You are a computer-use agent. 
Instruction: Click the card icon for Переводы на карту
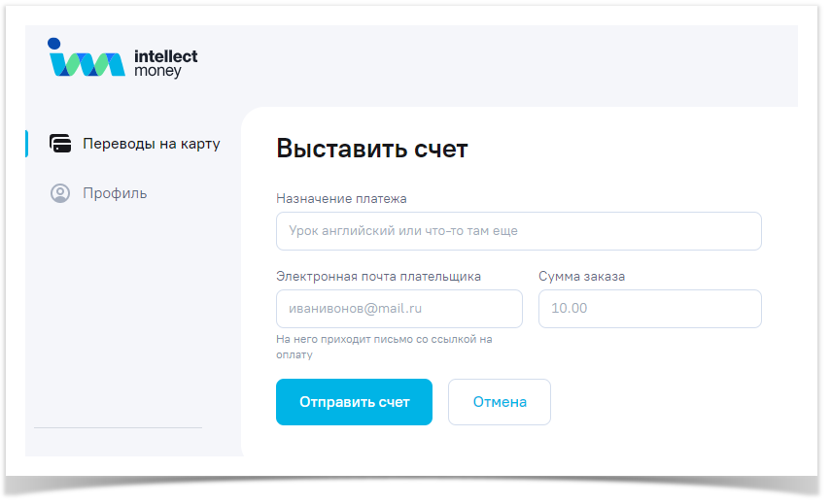(60, 144)
